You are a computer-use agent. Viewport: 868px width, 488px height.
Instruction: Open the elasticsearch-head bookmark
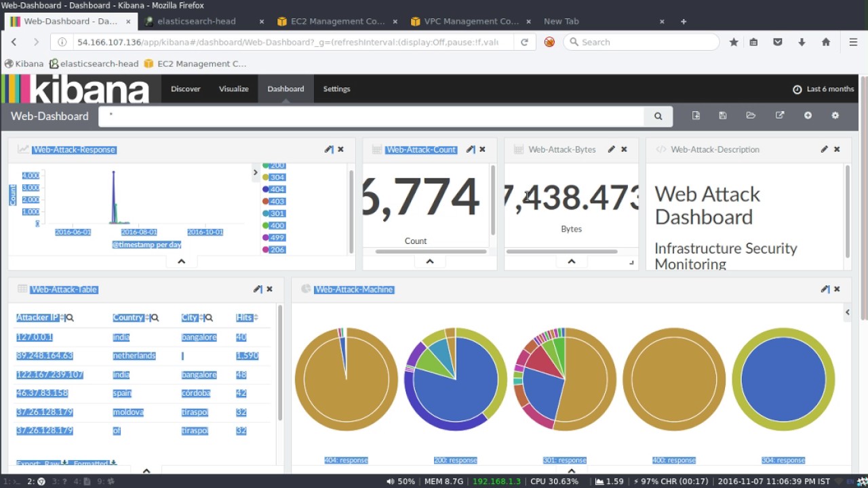click(x=94, y=64)
